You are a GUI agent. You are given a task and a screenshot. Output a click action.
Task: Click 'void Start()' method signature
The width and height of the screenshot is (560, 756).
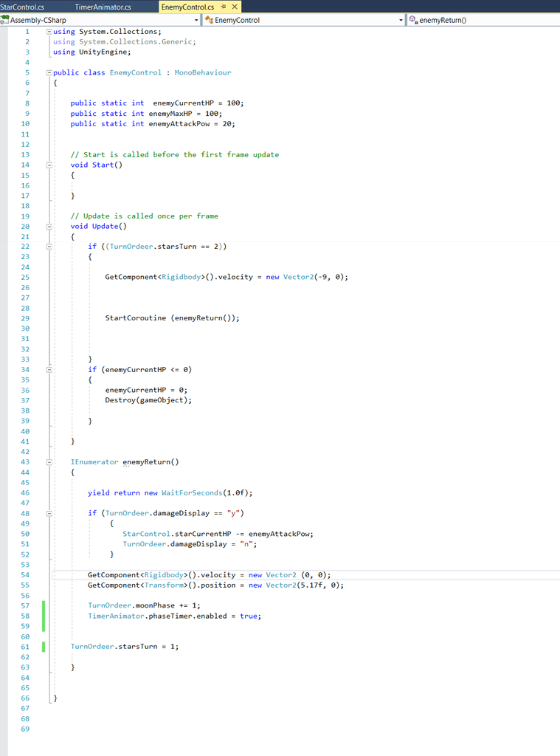pos(97,165)
